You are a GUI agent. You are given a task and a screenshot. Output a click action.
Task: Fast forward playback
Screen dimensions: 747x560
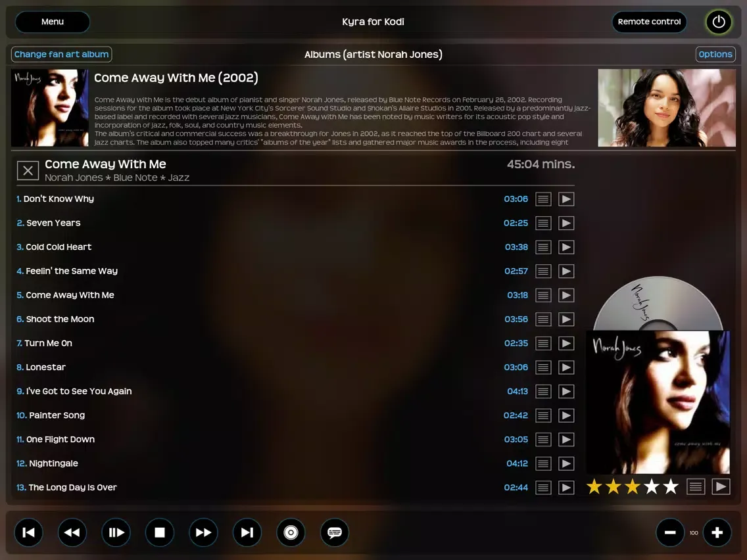[203, 532]
